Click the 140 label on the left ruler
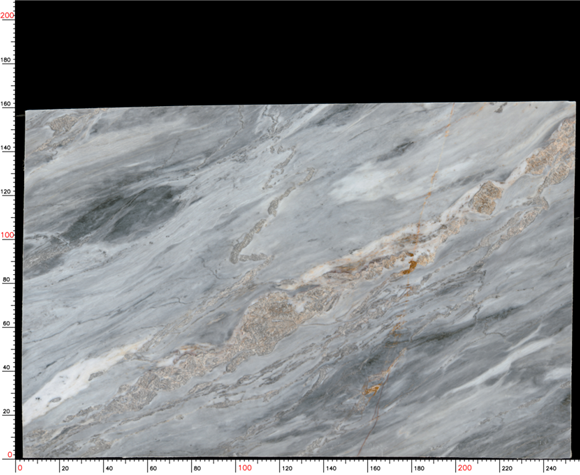The image size is (580, 475). click(x=6, y=148)
